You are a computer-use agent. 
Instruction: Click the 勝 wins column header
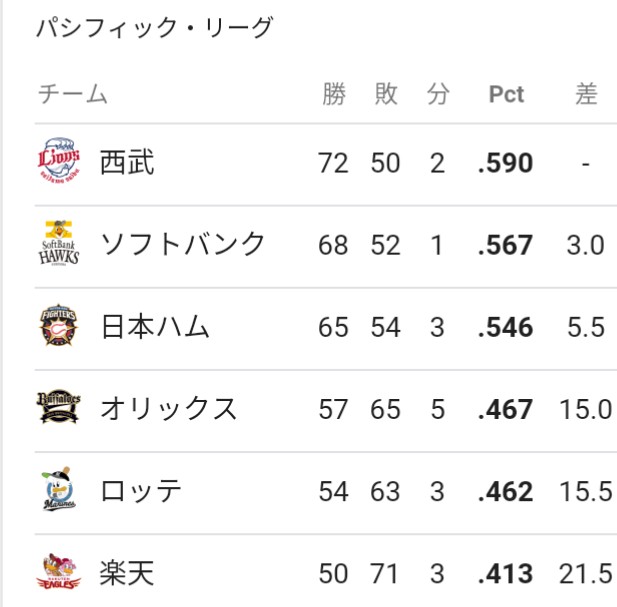pyautogui.click(x=334, y=94)
